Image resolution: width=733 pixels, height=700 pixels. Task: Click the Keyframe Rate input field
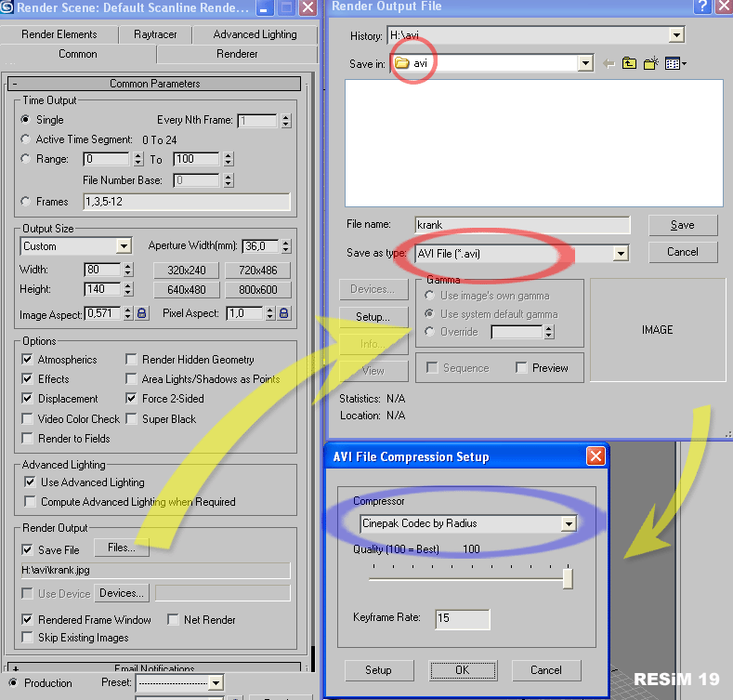pos(462,618)
